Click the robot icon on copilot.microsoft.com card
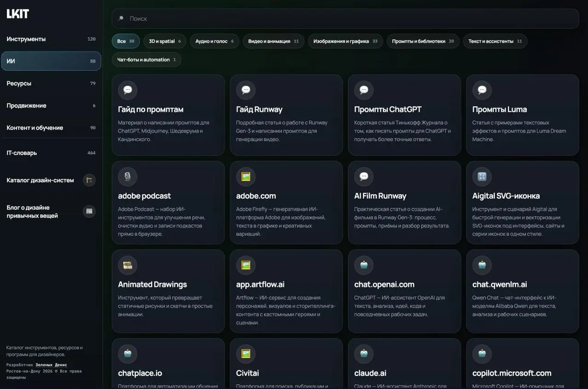The height and width of the screenshot is (389, 588). point(482,354)
